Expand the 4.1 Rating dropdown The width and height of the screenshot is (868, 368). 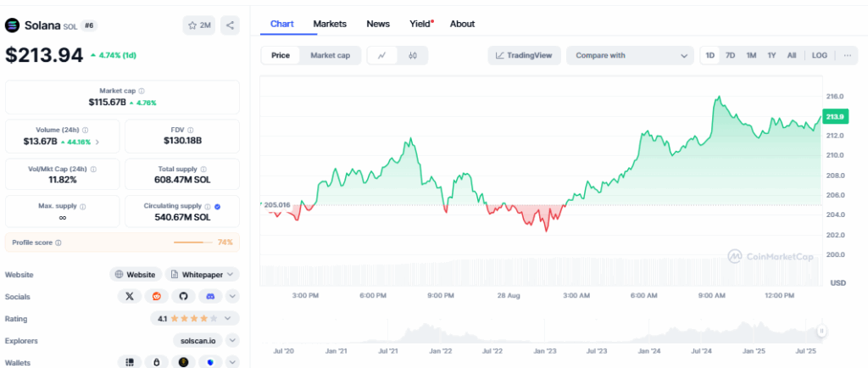pos(195,319)
